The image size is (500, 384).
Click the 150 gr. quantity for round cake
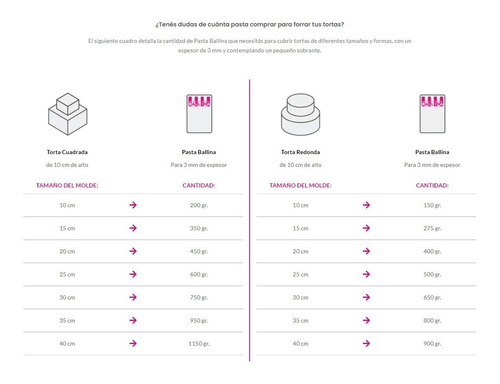coord(432,205)
